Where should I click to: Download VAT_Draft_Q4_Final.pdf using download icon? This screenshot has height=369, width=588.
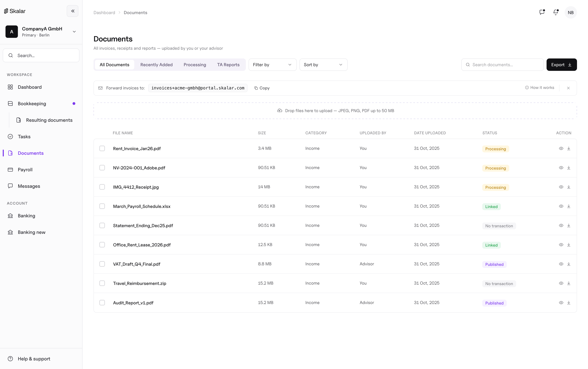(x=568, y=264)
